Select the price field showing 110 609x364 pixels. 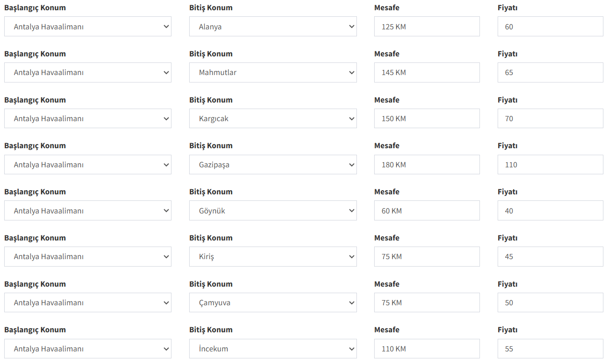(x=550, y=165)
